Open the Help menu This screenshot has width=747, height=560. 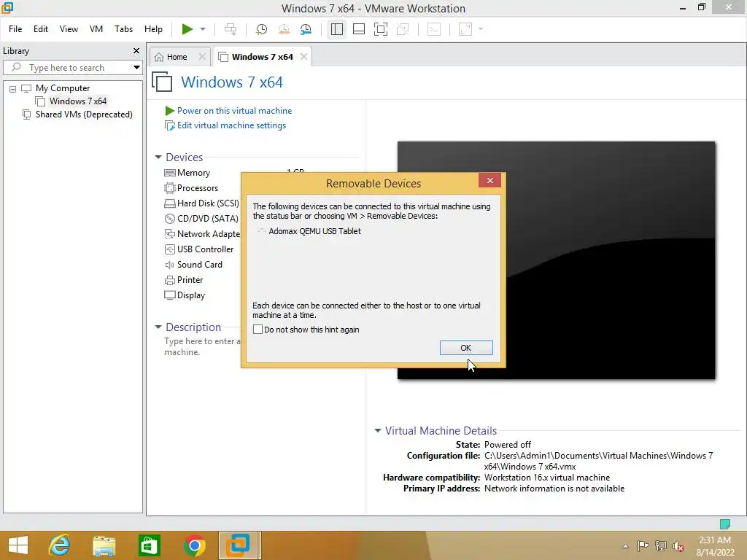click(153, 29)
